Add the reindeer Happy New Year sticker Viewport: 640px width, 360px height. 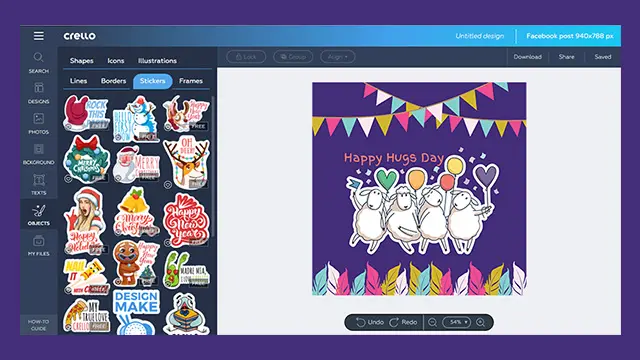pyautogui.click(x=186, y=113)
